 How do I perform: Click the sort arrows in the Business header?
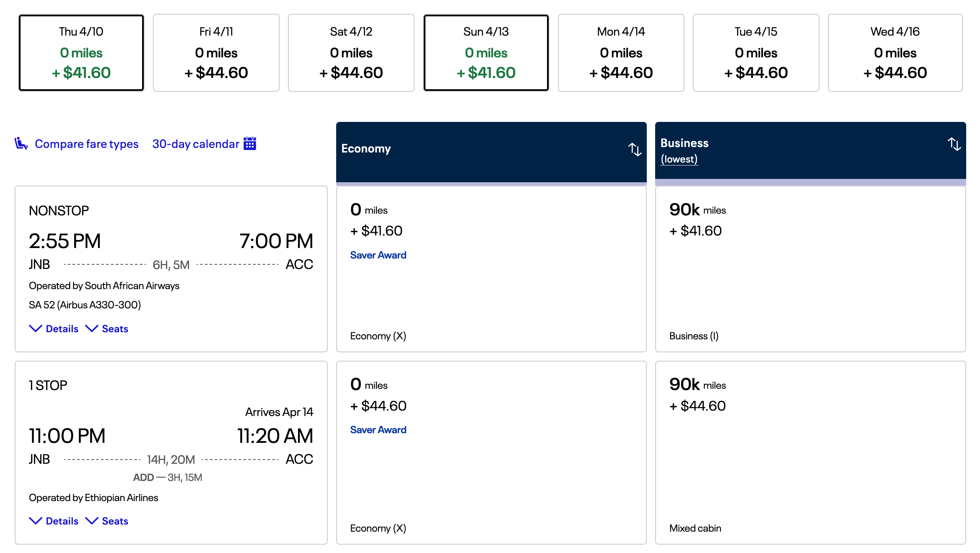pos(954,145)
